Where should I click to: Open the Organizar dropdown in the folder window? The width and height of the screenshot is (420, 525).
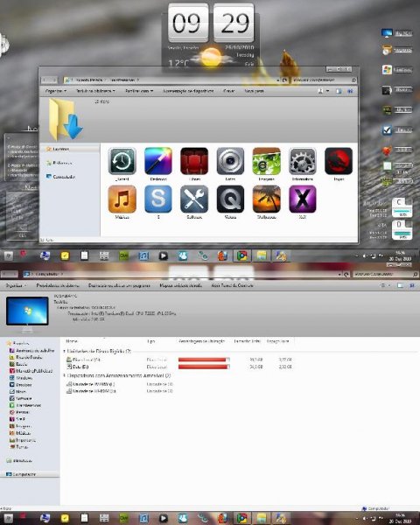(56, 91)
